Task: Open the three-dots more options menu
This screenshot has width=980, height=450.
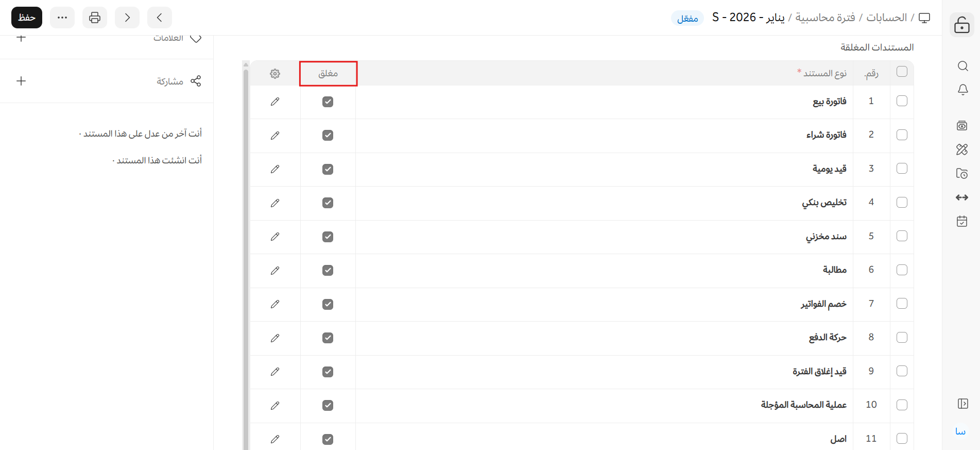Action: pyautogui.click(x=62, y=18)
